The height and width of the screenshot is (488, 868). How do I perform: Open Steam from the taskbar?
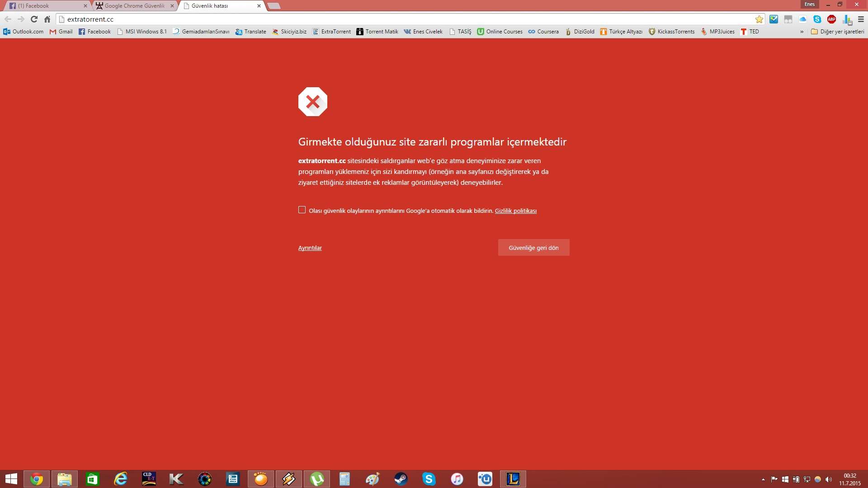click(401, 479)
